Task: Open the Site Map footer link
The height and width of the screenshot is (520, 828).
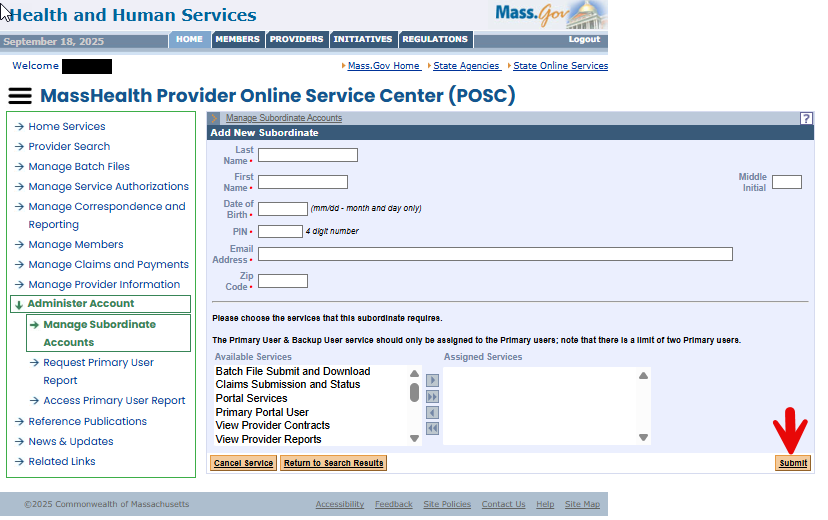Action: click(582, 504)
